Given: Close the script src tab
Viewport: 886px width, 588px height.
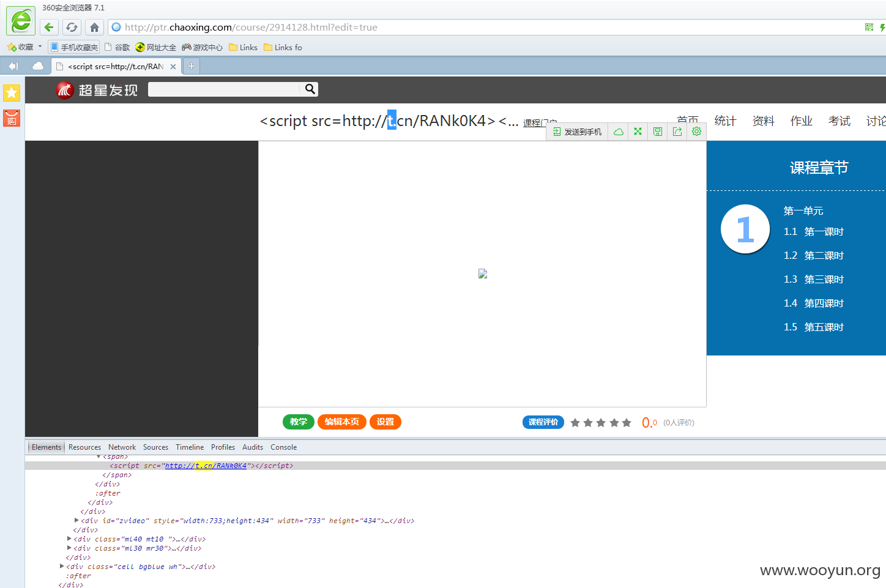Looking at the screenshot, I should click(x=173, y=67).
